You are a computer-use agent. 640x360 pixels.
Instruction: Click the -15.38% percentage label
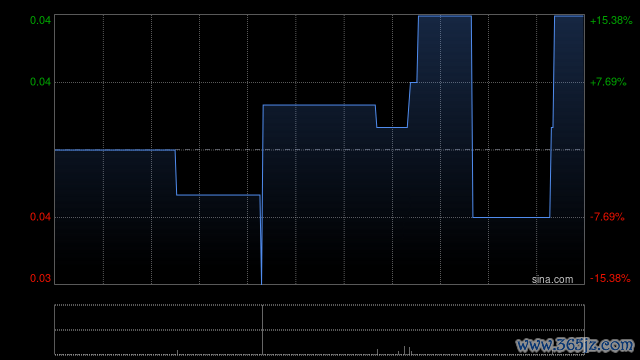tap(610, 278)
